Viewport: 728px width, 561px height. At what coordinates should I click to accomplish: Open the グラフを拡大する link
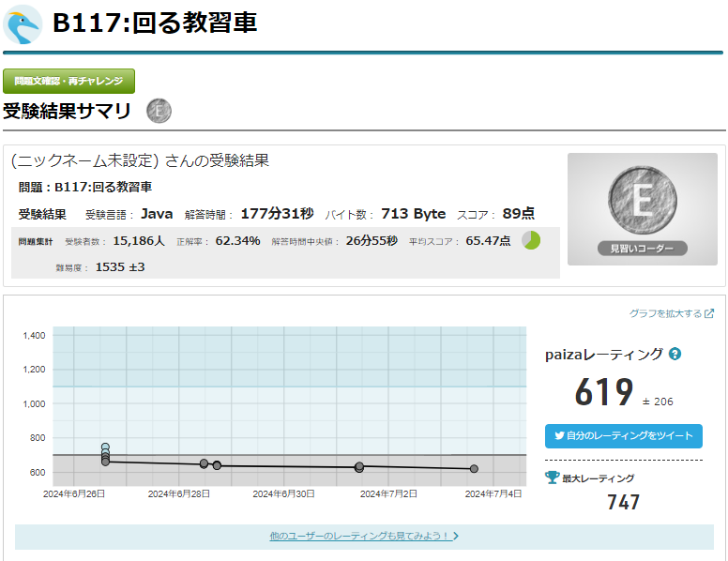click(671, 313)
